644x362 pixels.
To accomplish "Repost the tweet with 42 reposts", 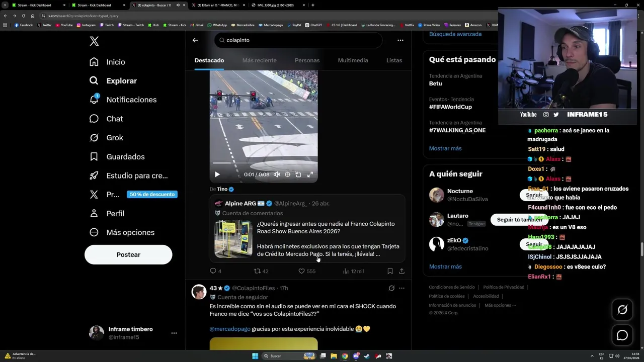I will pyautogui.click(x=261, y=271).
